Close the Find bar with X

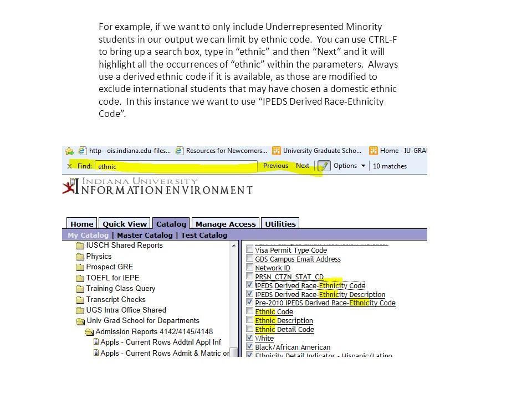pos(70,166)
